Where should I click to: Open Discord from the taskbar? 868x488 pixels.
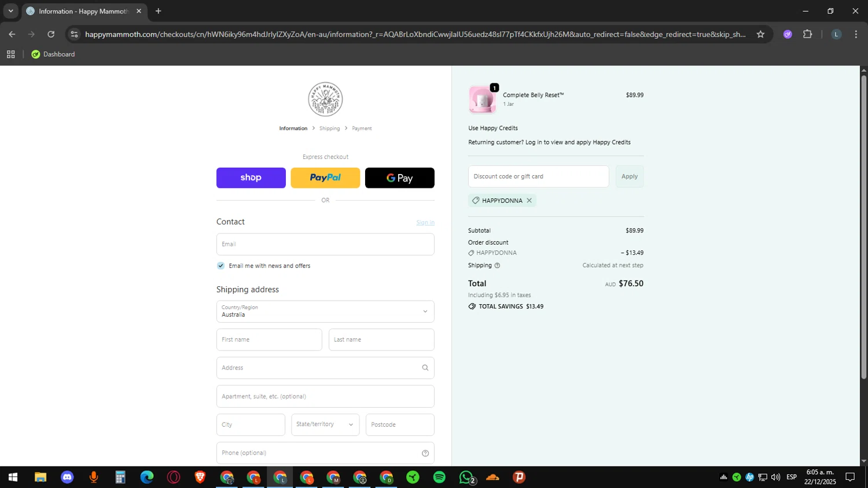click(67, 477)
